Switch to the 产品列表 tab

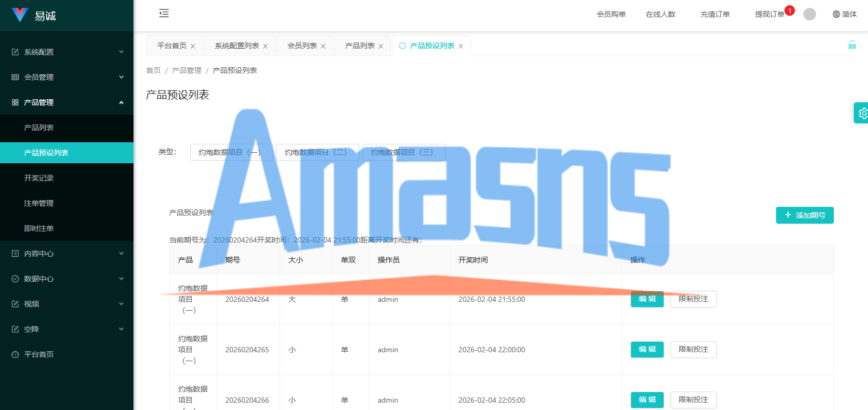click(x=360, y=46)
